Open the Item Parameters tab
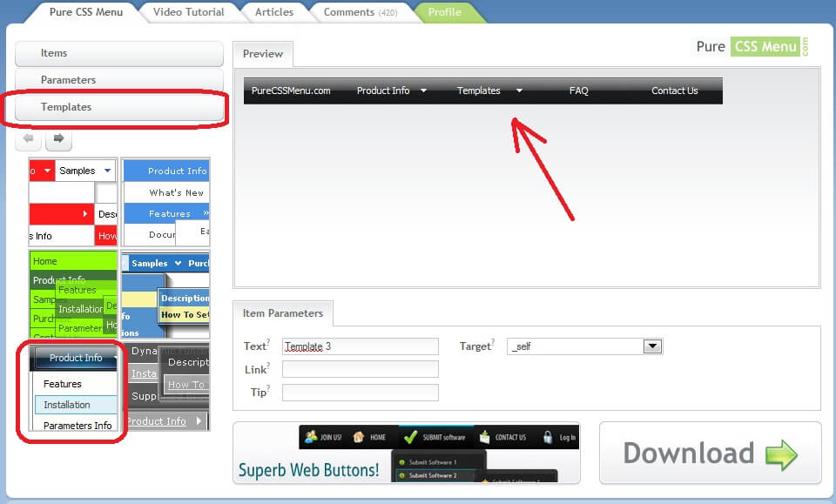This screenshot has height=504, width=836. tap(283, 313)
